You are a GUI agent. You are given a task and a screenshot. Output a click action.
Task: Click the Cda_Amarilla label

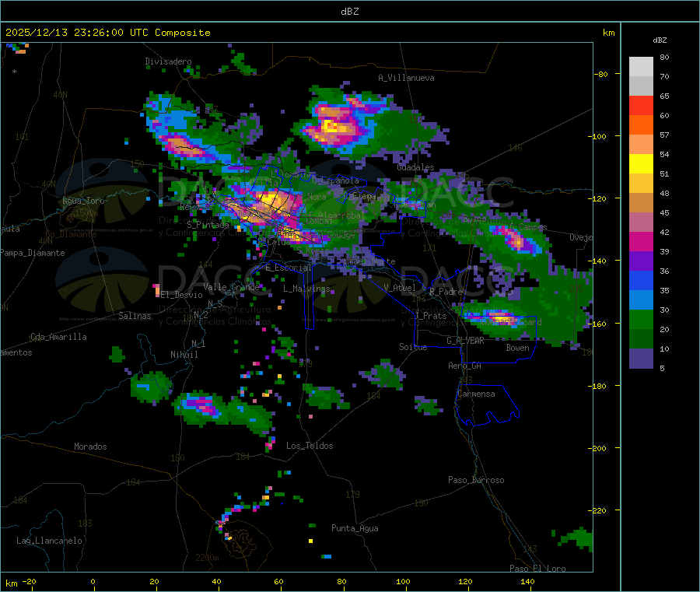tap(58, 337)
